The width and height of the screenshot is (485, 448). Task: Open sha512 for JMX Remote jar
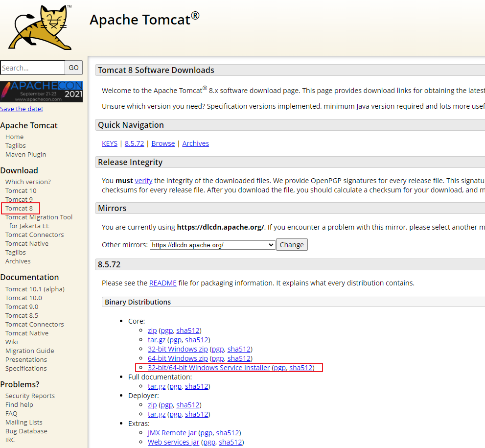(x=228, y=432)
